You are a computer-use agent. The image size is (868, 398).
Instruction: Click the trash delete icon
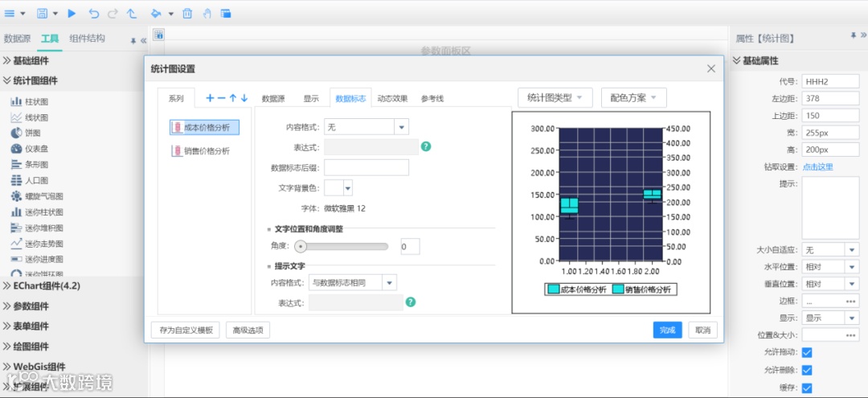pyautogui.click(x=187, y=14)
